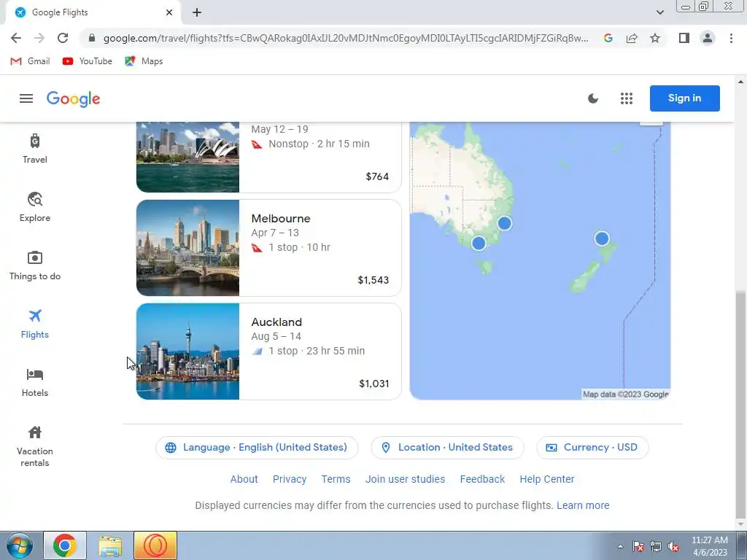747x560 pixels.
Task: Change Currency USD setting
Action: click(592, 447)
